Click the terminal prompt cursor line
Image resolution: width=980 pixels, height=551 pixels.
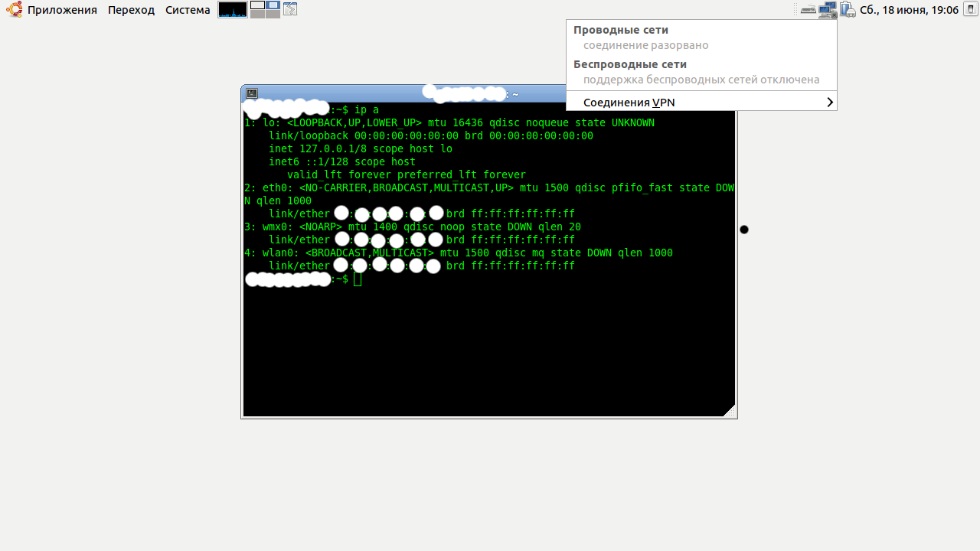tap(358, 279)
